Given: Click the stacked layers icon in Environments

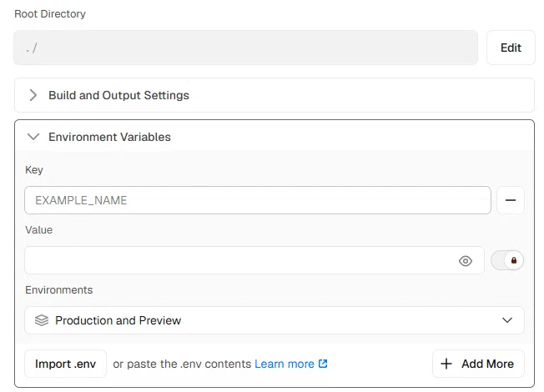Looking at the screenshot, I should (x=42, y=320).
